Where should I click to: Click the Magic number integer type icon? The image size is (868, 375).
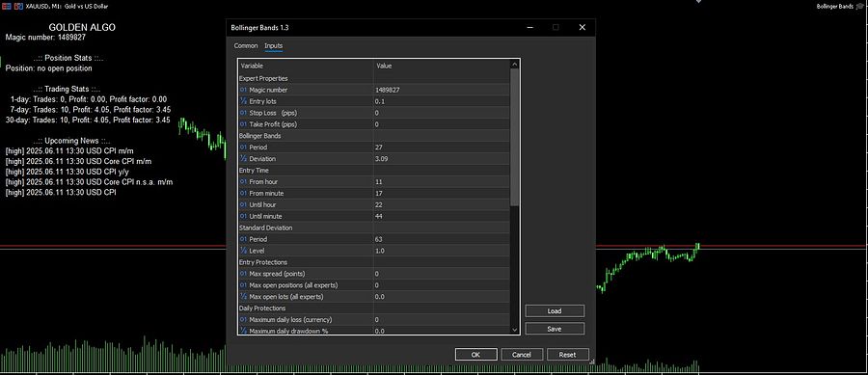click(x=243, y=90)
